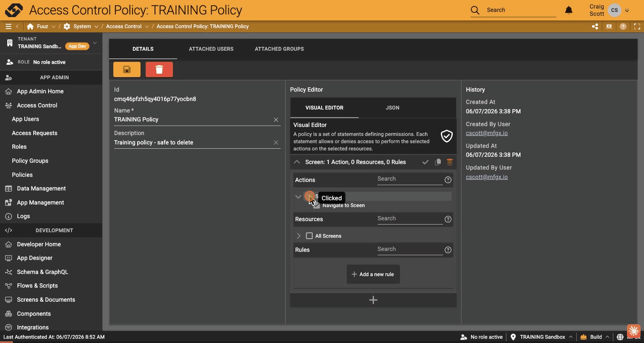Delete the Screen statement via trash icon
The width and height of the screenshot is (644, 343).
point(449,162)
